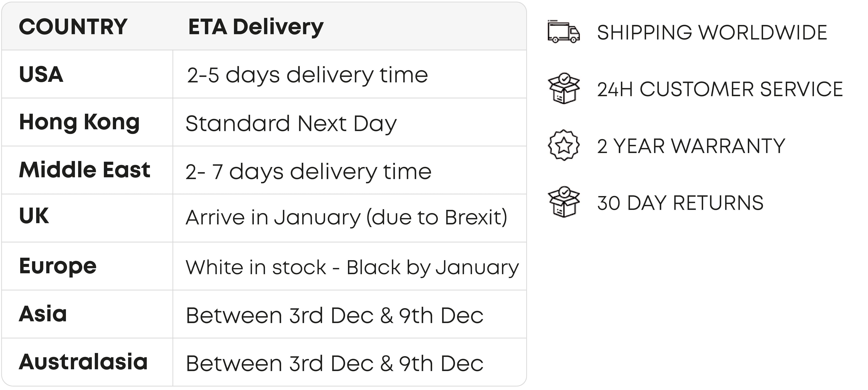Select the USA country cell

pyautogui.click(x=41, y=74)
